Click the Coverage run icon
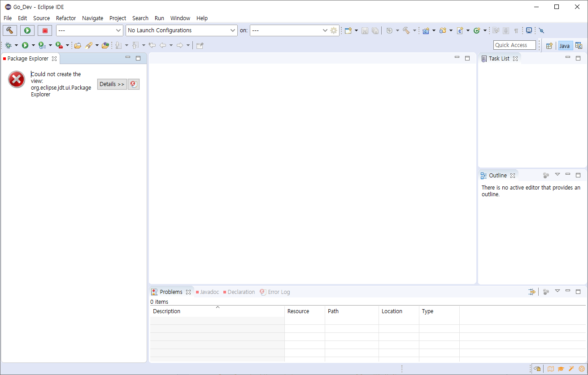Screen dimensions: 588x375 click(42, 45)
